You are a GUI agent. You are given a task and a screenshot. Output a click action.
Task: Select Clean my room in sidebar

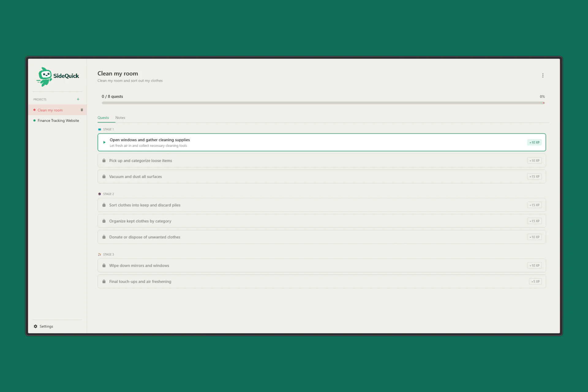click(x=50, y=110)
